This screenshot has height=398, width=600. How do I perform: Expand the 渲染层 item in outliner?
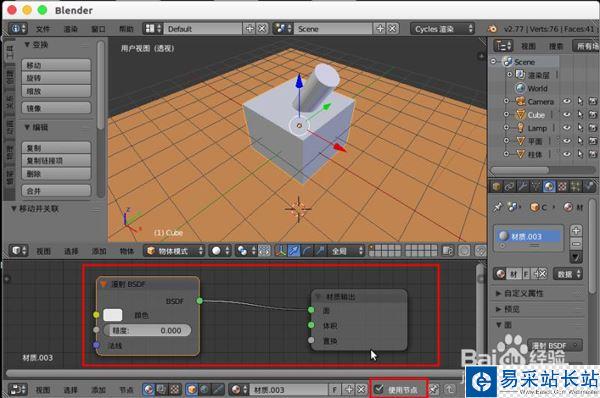[510, 74]
